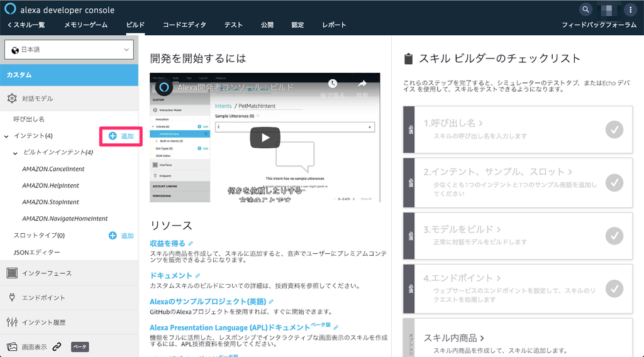Click the globe icon in language selector
The height and width of the screenshot is (357, 644).
(15, 50)
